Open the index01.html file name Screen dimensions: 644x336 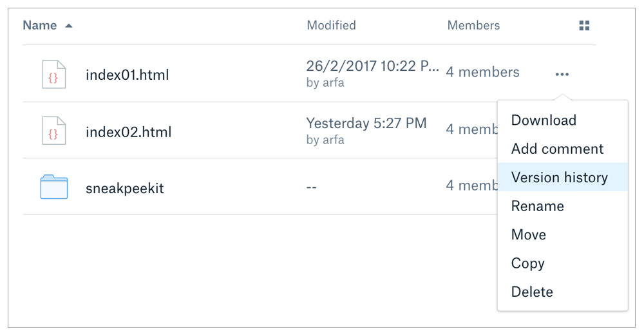point(128,75)
